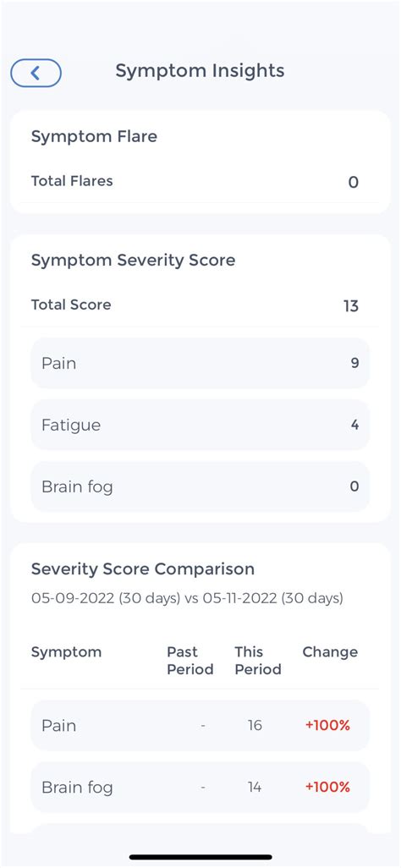Image resolution: width=401 pixels, height=868 pixels.
Task: Tap the Change column header
Action: click(330, 652)
